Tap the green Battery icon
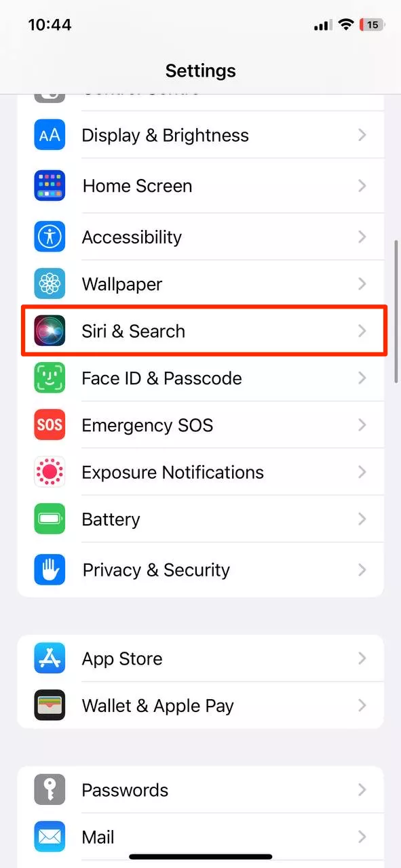Screen dimensions: 401x868 tap(50, 519)
